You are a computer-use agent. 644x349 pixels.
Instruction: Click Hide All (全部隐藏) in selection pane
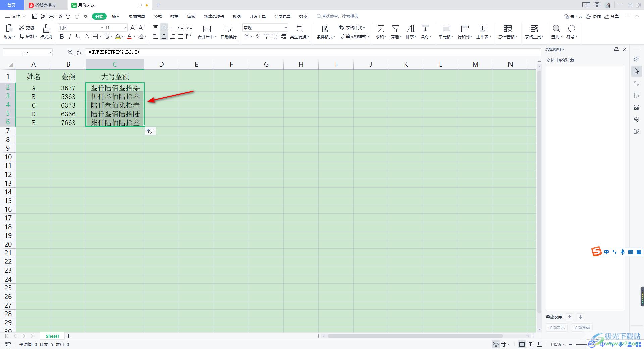pyautogui.click(x=581, y=327)
